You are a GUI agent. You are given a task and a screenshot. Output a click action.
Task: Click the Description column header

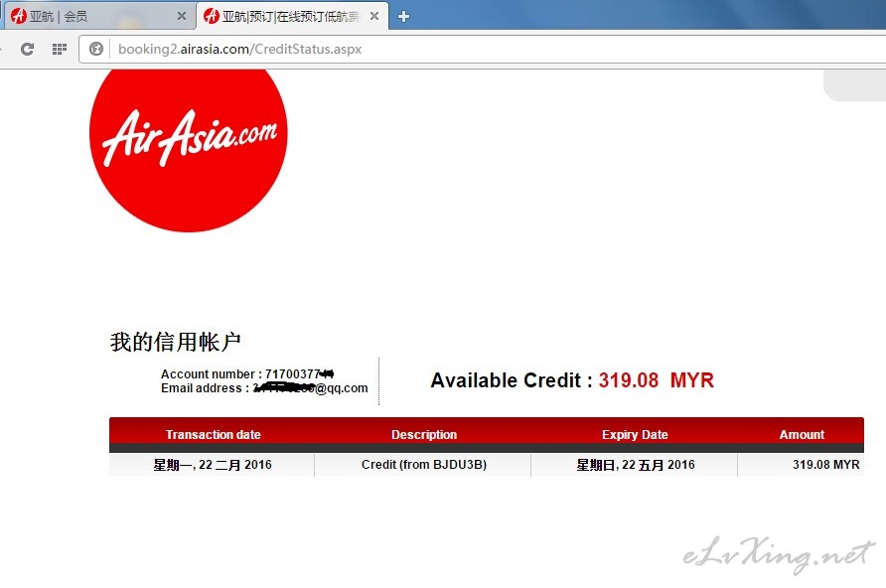point(424,434)
